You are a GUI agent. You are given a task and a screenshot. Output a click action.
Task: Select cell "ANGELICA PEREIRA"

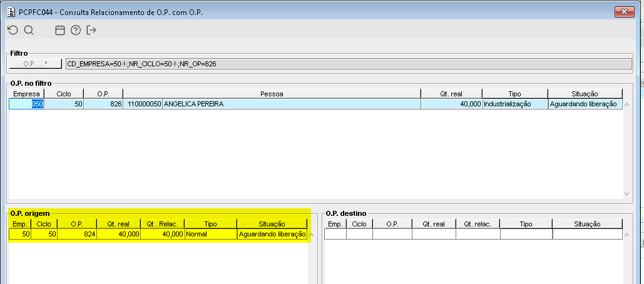click(292, 104)
